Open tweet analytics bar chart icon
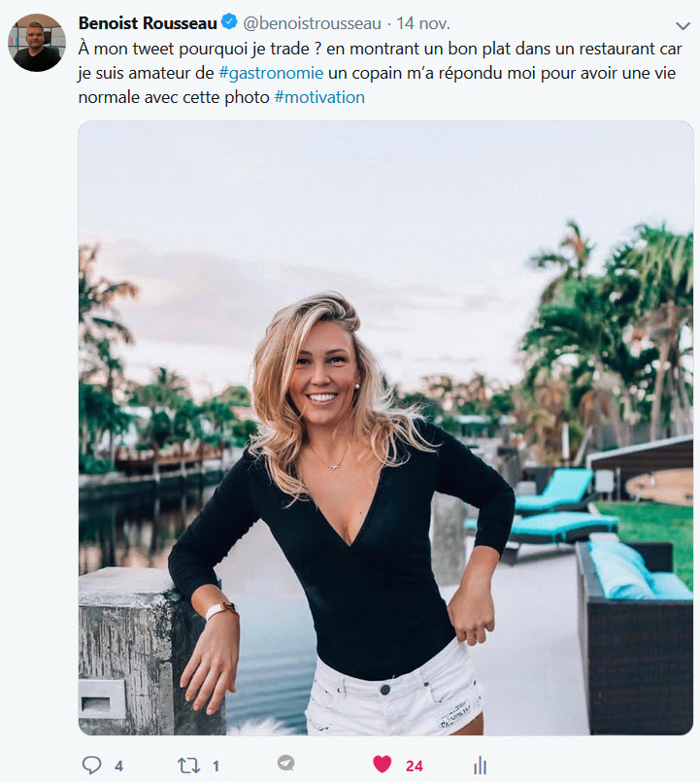This screenshot has width=700, height=782. pos(480,765)
